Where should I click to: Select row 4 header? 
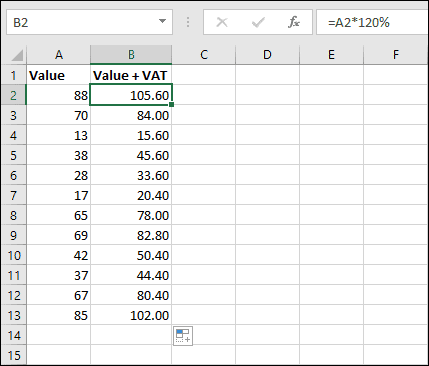(x=14, y=135)
